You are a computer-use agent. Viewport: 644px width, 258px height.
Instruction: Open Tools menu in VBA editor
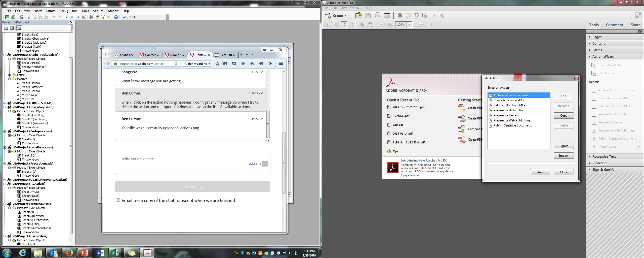[85, 11]
